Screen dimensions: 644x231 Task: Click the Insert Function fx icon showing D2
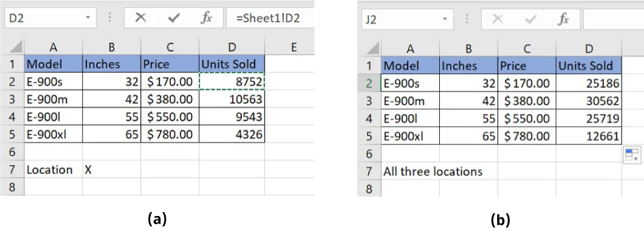click(206, 18)
